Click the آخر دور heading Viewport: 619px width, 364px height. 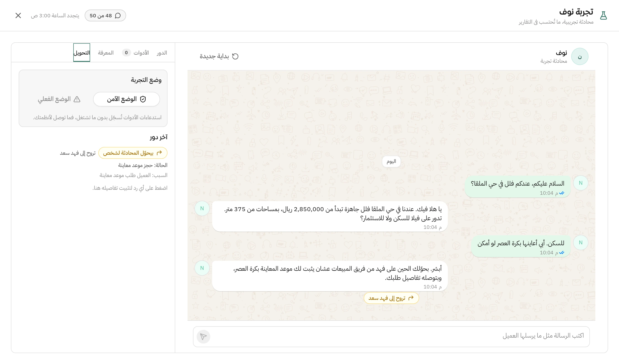[x=159, y=137]
